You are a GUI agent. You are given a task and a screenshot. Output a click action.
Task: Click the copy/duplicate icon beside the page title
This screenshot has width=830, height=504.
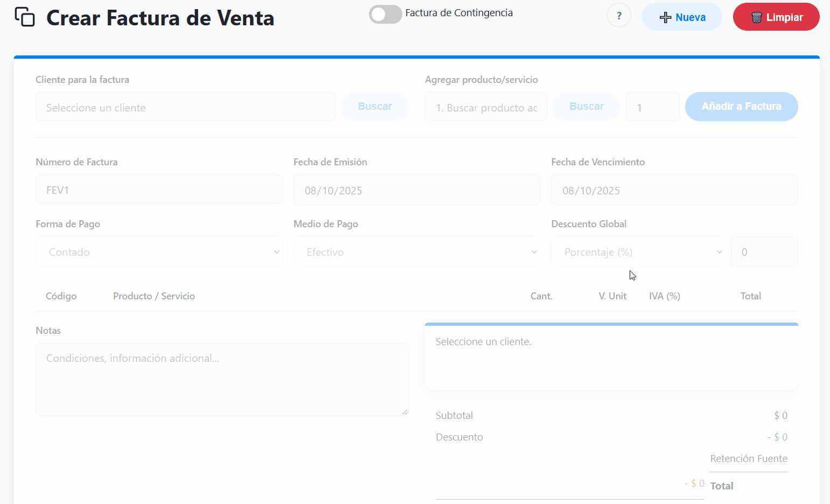[x=24, y=17]
